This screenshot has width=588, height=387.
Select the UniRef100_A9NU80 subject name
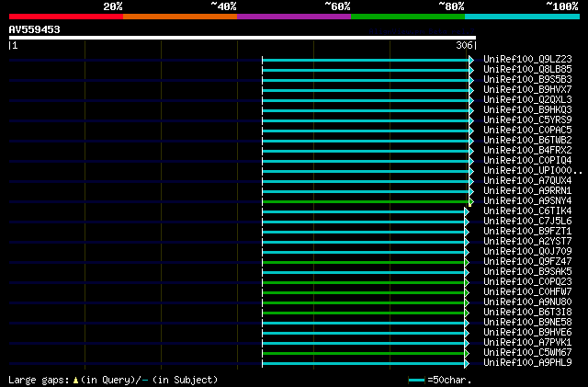[x=527, y=302]
